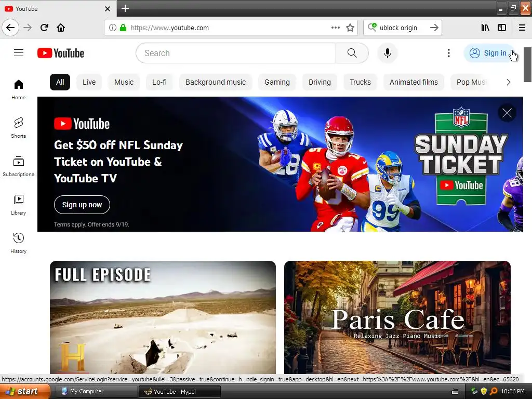The width and height of the screenshot is (532, 399).
Task: View connection security via the green padlock
Action: (123, 28)
